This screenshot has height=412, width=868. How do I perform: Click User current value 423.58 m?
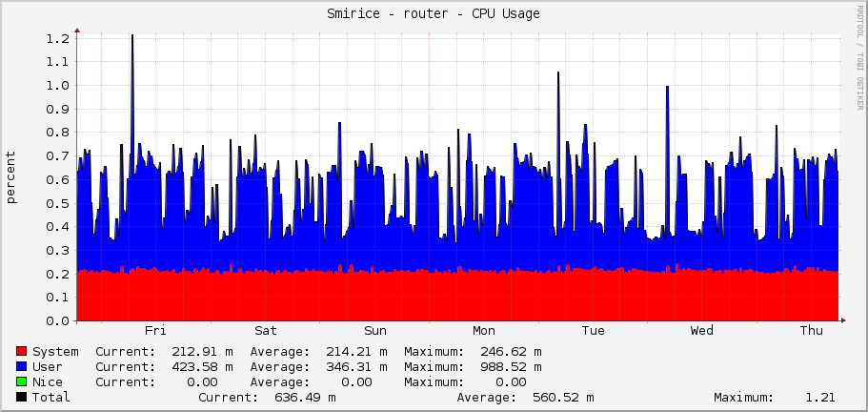(x=202, y=366)
